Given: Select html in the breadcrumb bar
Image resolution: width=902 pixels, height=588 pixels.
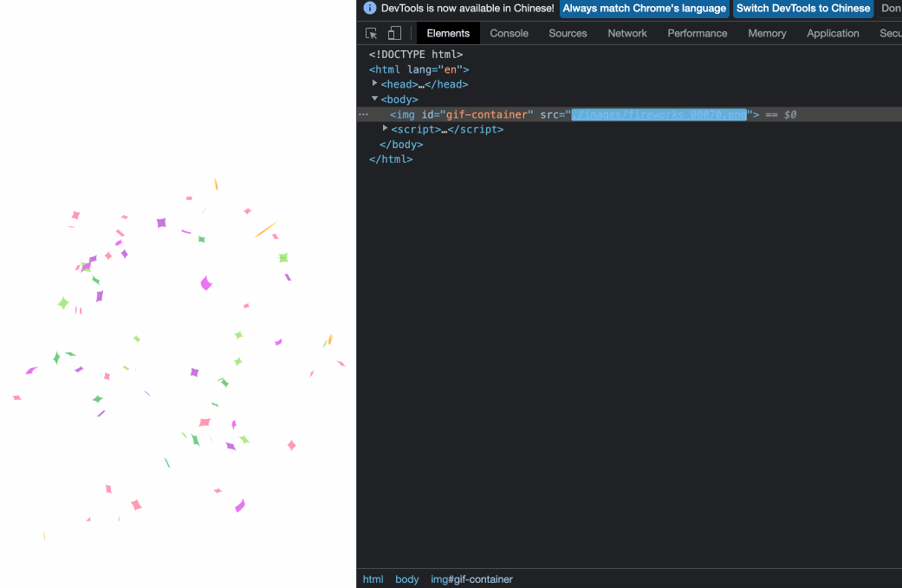Looking at the screenshot, I should (x=373, y=578).
